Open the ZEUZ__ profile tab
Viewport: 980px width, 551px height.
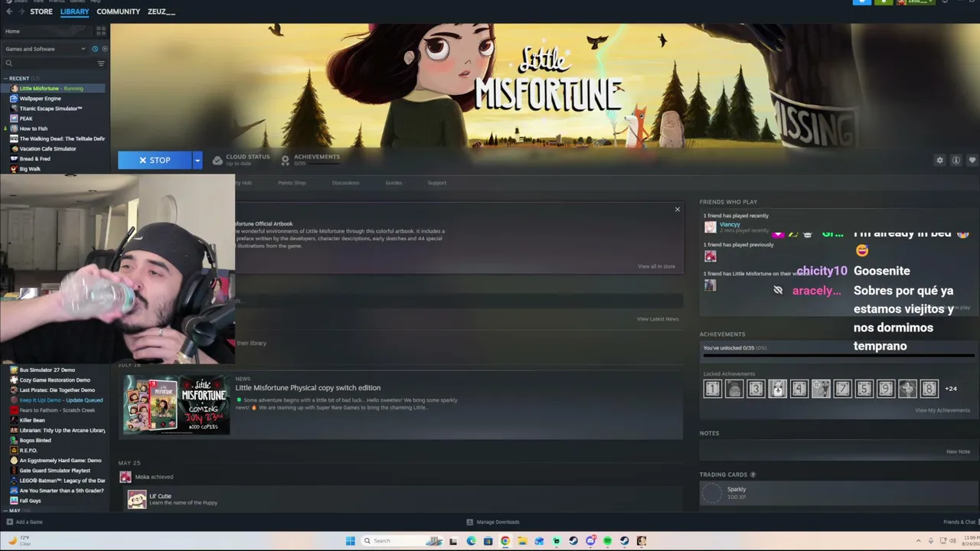162,12
